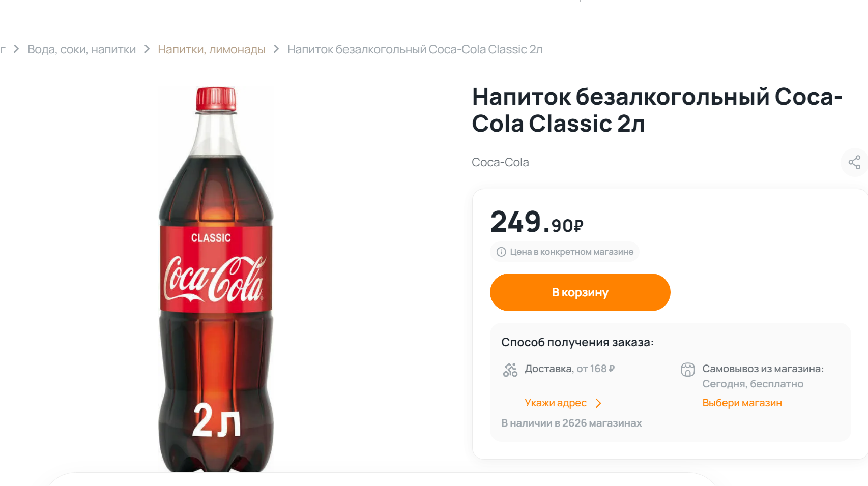868x486 pixels.
Task: Click the info icon in price note
Action: [501, 252]
